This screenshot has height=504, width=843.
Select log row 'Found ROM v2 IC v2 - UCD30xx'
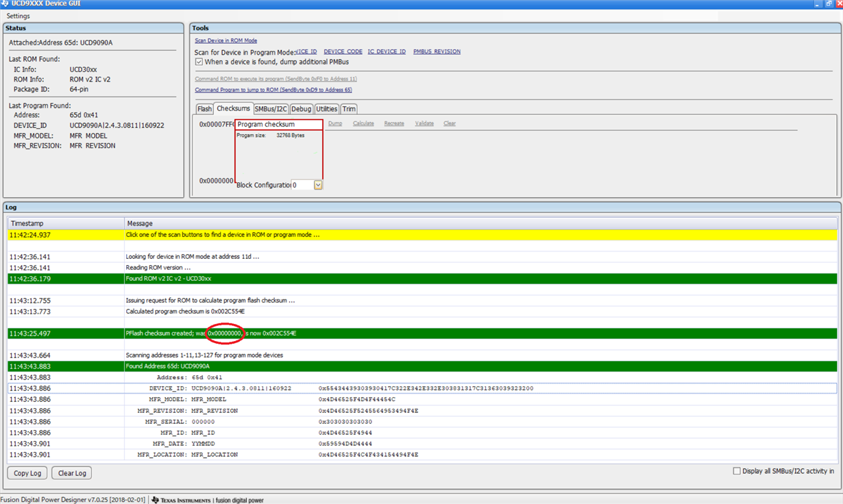[x=422, y=279]
